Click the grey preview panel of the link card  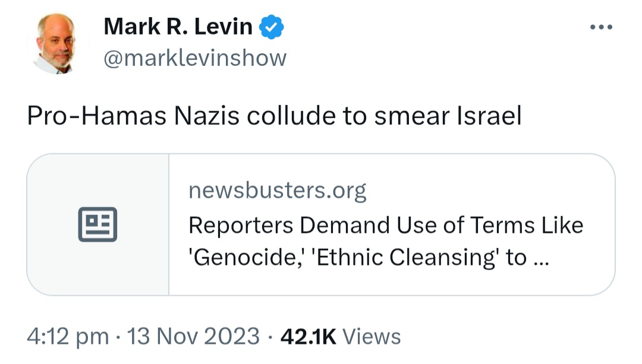click(98, 224)
